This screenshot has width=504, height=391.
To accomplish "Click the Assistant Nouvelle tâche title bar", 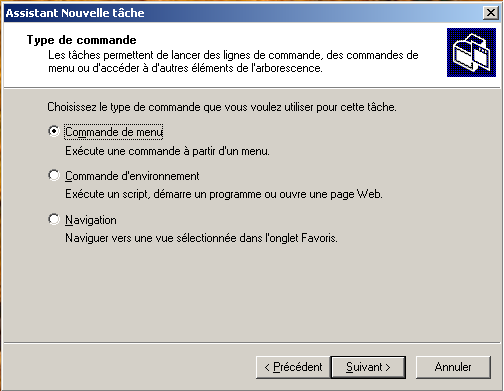I will pyautogui.click(x=243, y=13).
